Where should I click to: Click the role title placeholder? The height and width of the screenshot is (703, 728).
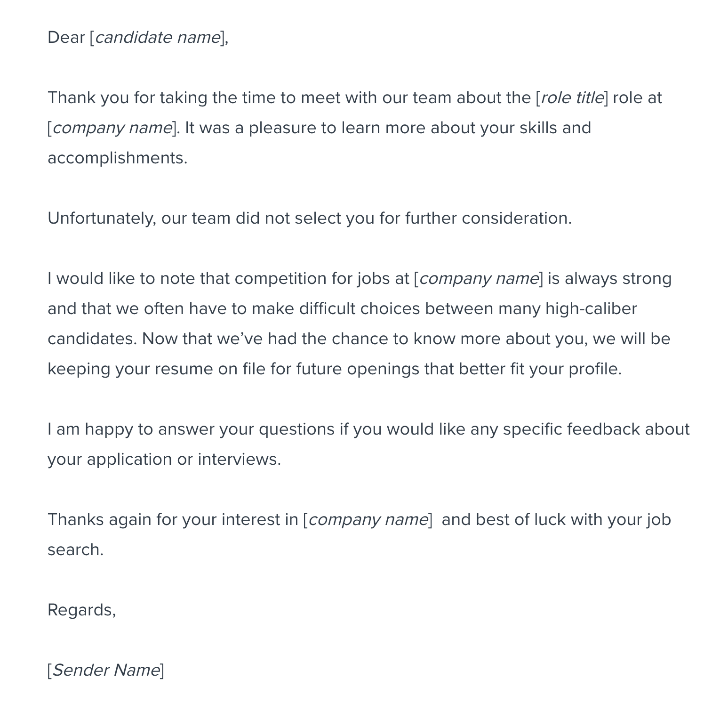coord(572,98)
